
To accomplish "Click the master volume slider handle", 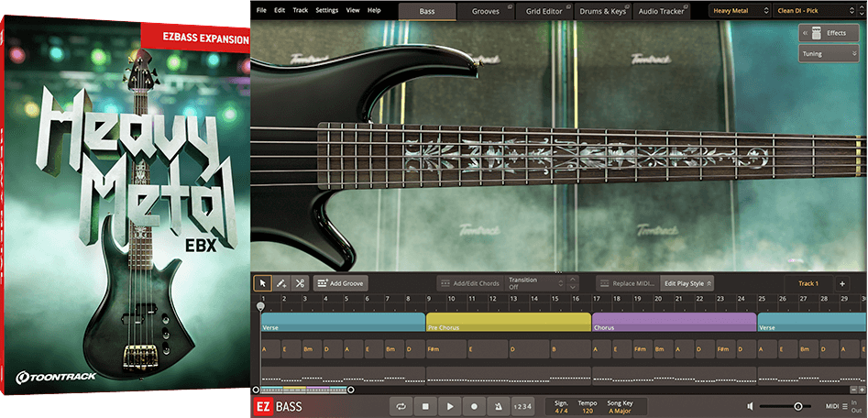I will [x=797, y=406].
